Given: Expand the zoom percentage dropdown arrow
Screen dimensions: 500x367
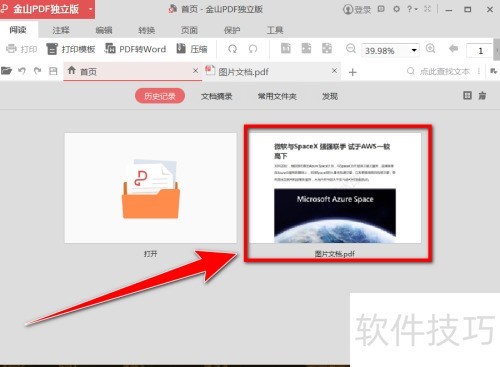Looking at the screenshot, I should tap(414, 50).
